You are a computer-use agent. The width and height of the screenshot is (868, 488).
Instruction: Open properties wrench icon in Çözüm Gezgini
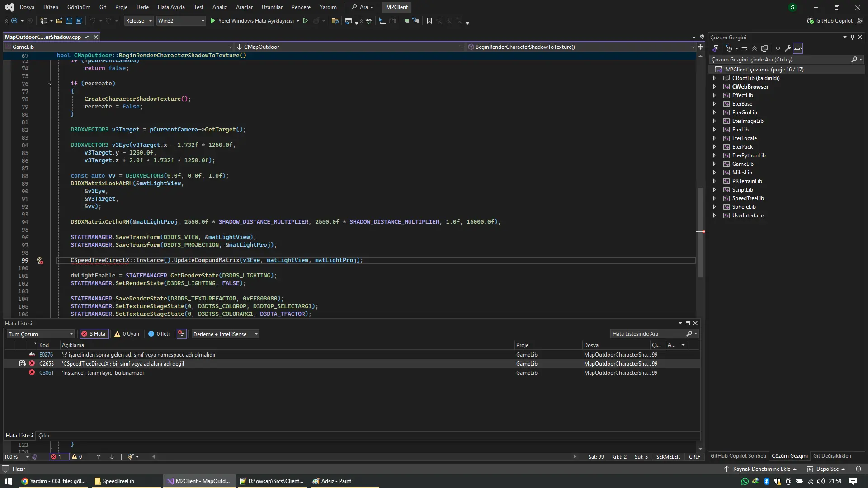788,48
